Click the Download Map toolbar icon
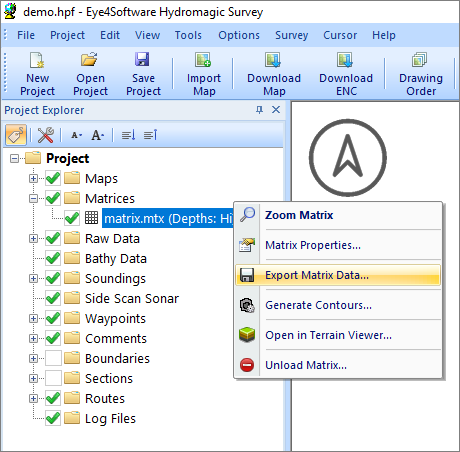This screenshot has width=460, height=452. pyautogui.click(x=273, y=60)
